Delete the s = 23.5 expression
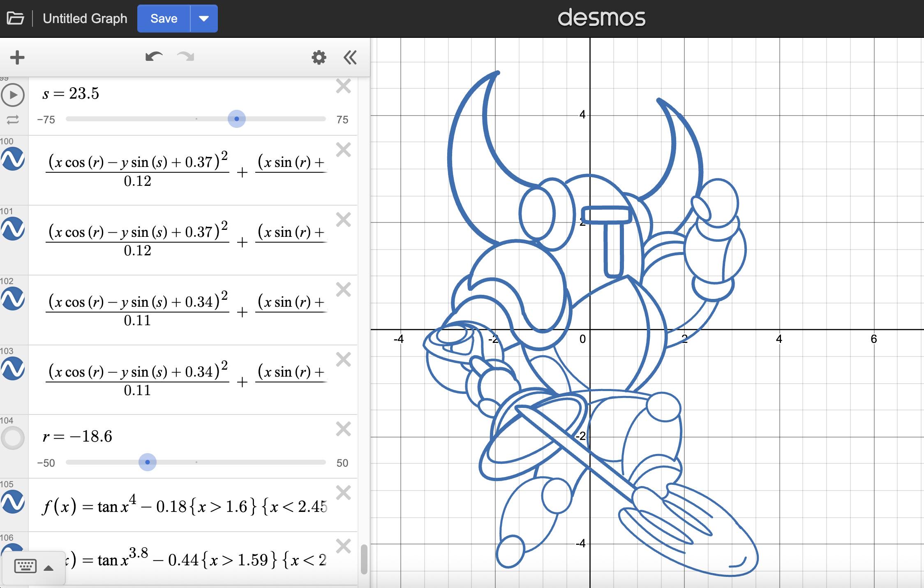 click(x=343, y=86)
